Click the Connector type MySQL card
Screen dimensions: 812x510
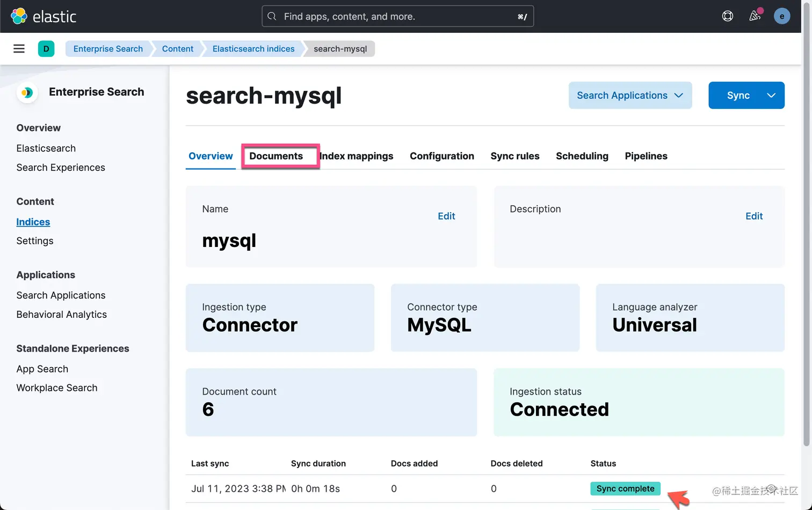pos(485,318)
